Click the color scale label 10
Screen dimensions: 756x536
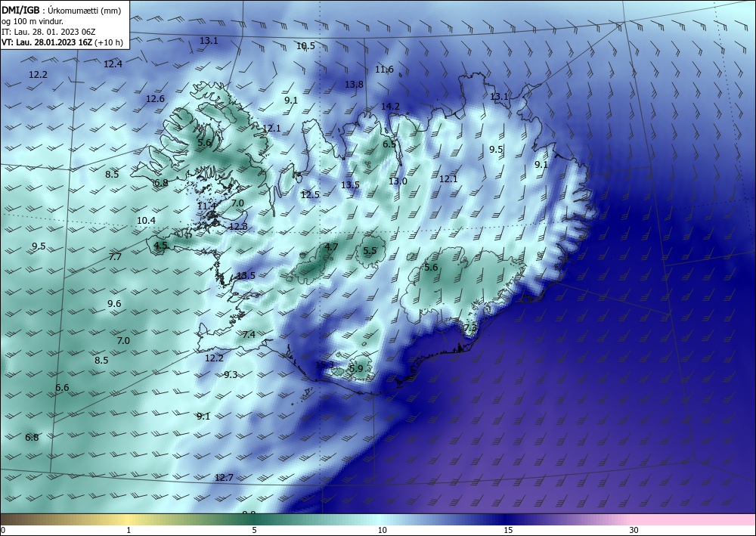pos(382,530)
